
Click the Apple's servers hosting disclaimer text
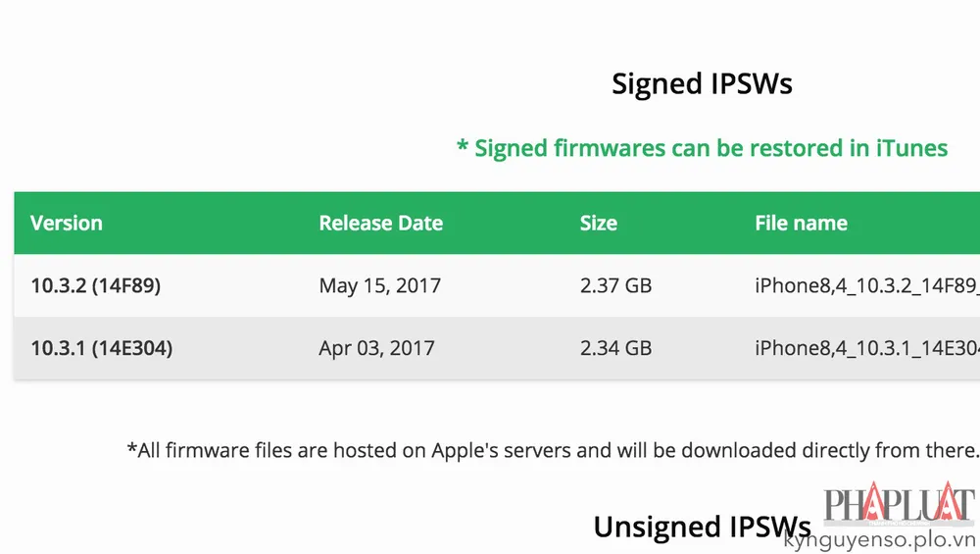(553, 450)
